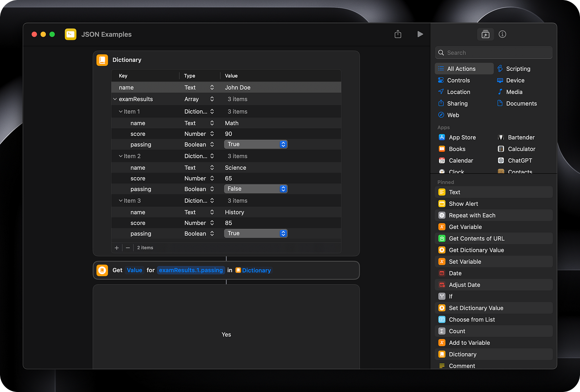Edit the Math value cell
580x392 pixels.
click(232, 123)
